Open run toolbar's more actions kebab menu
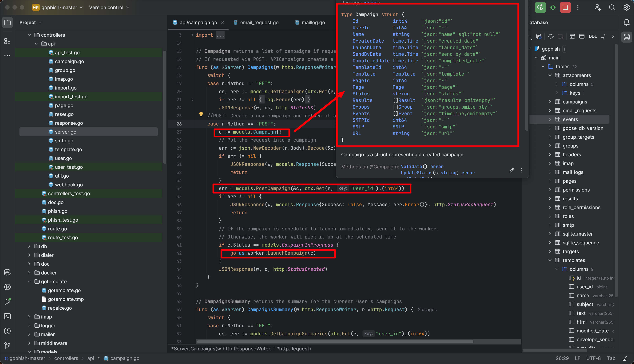This screenshot has height=364, width=634. click(577, 7)
